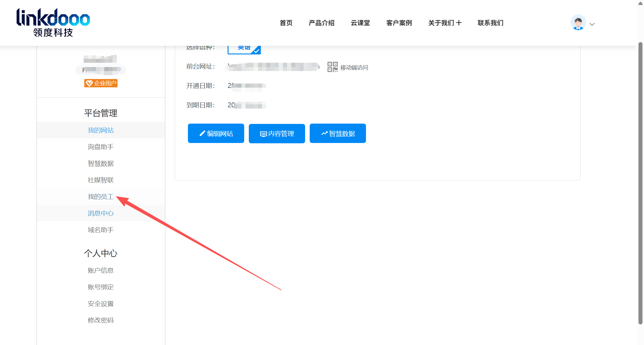Open 消息中心 in the sidebar
The height and width of the screenshot is (345, 644).
[101, 213]
